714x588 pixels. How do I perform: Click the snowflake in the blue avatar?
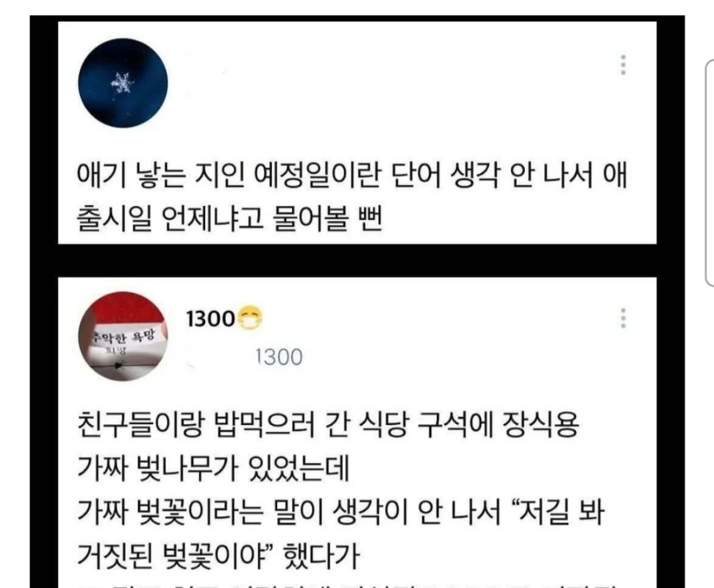(x=123, y=83)
